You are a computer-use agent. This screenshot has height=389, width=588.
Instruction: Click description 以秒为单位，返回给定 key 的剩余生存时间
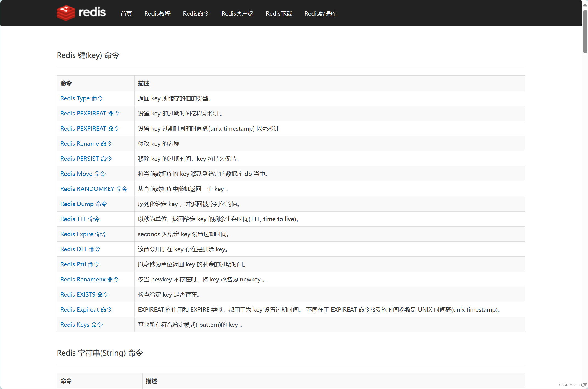(218, 219)
